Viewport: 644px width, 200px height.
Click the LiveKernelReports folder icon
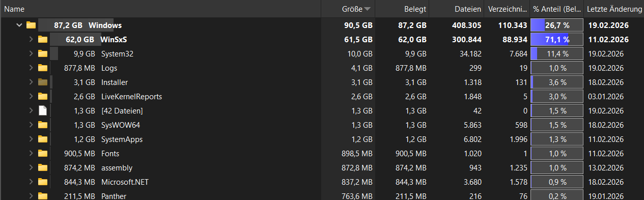pyautogui.click(x=42, y=96)
